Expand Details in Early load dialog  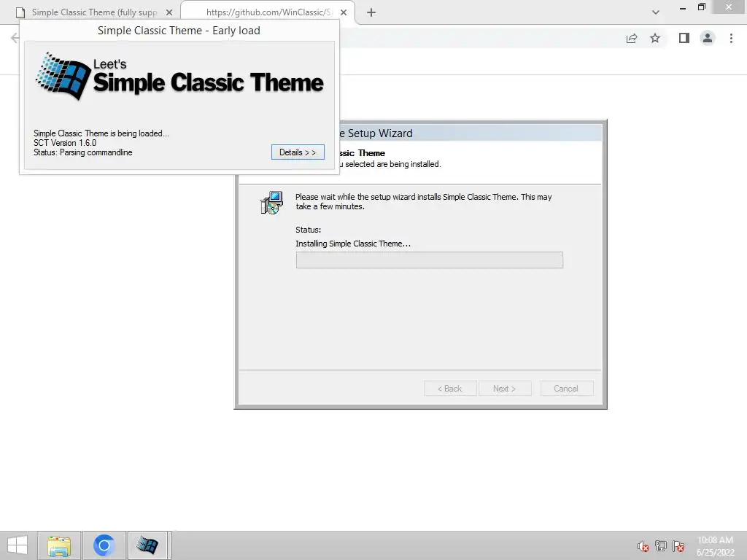point(298,152)
